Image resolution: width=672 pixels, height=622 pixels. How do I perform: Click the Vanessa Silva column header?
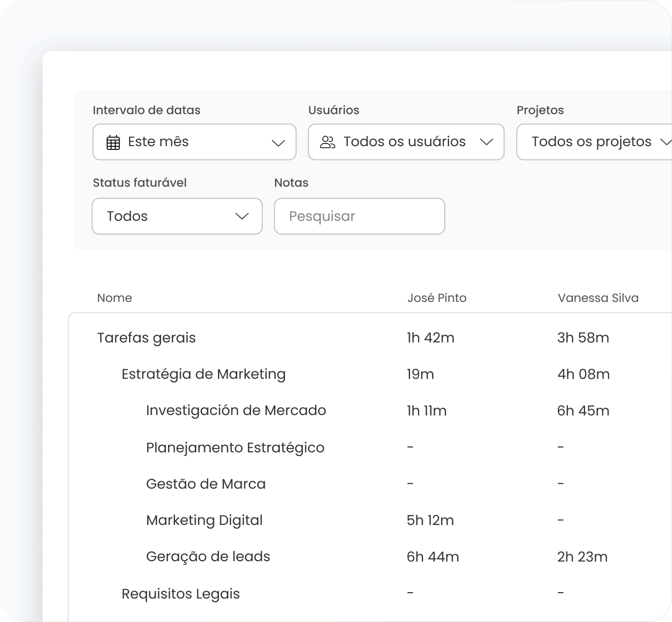[x=598, y=298]
